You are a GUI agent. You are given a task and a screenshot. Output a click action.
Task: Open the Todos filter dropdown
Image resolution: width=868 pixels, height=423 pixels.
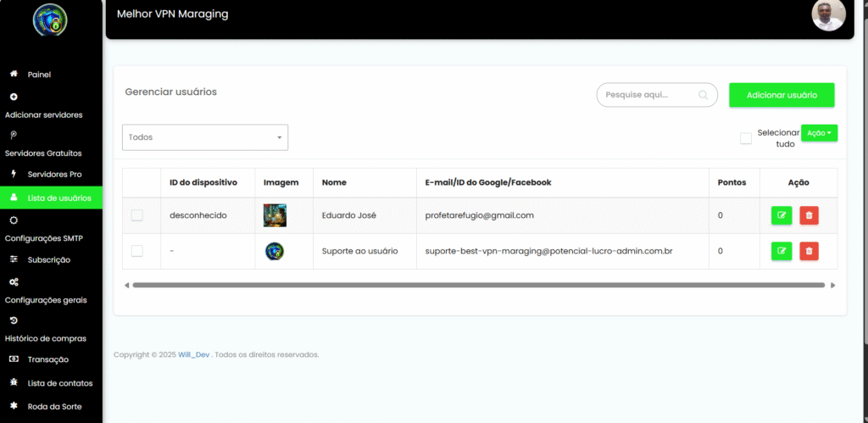click(x=205, y=137)
